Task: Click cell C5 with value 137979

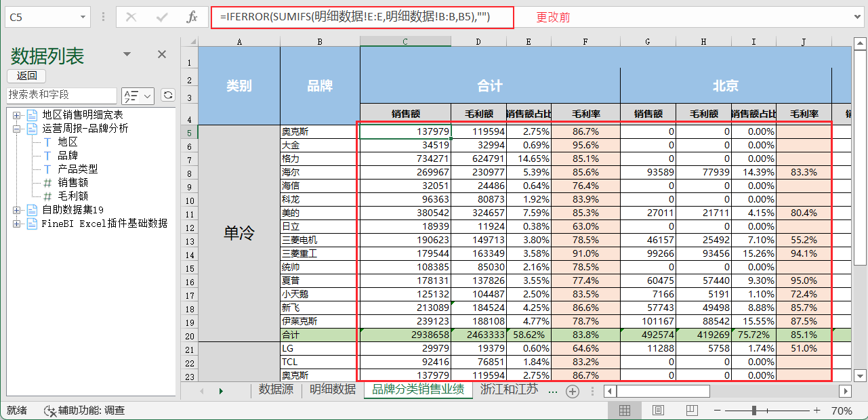Action: point(405,131)
